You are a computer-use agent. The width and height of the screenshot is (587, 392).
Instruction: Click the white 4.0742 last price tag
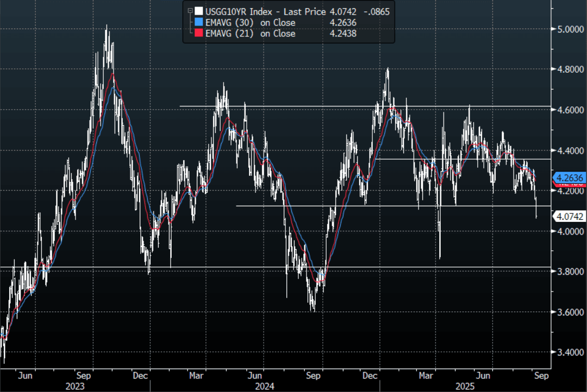tap(569, 217)
